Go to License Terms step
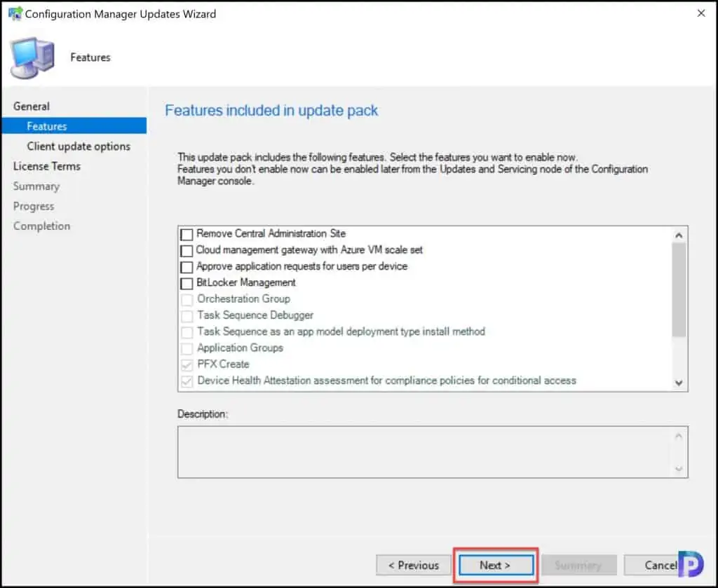The image size is (718, 588). coord(47,166)
